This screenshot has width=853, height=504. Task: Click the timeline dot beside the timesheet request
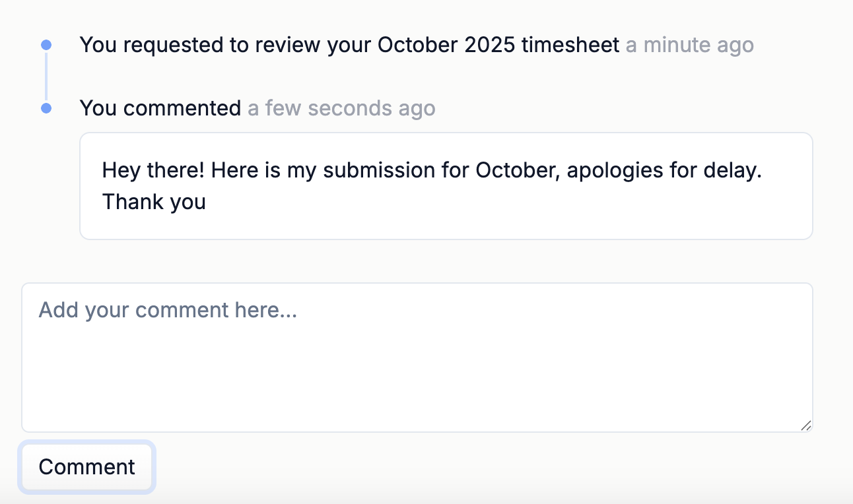coord(46,45)
